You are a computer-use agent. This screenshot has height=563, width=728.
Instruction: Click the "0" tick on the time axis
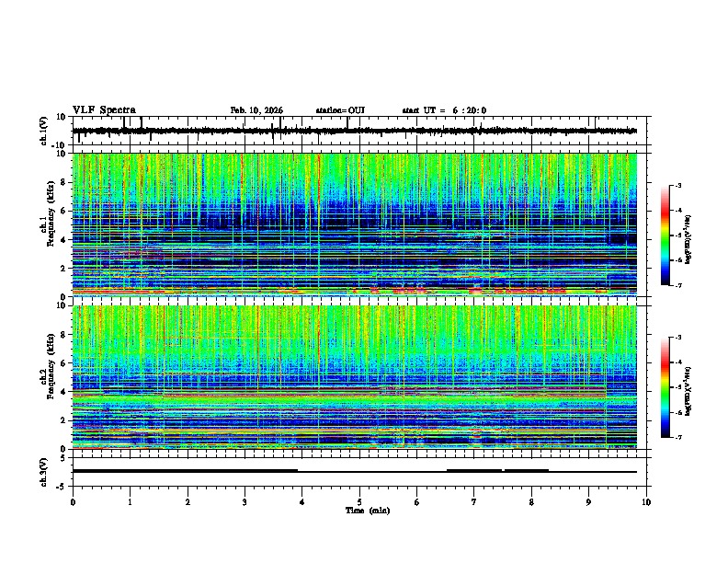[x=73, y=502]
